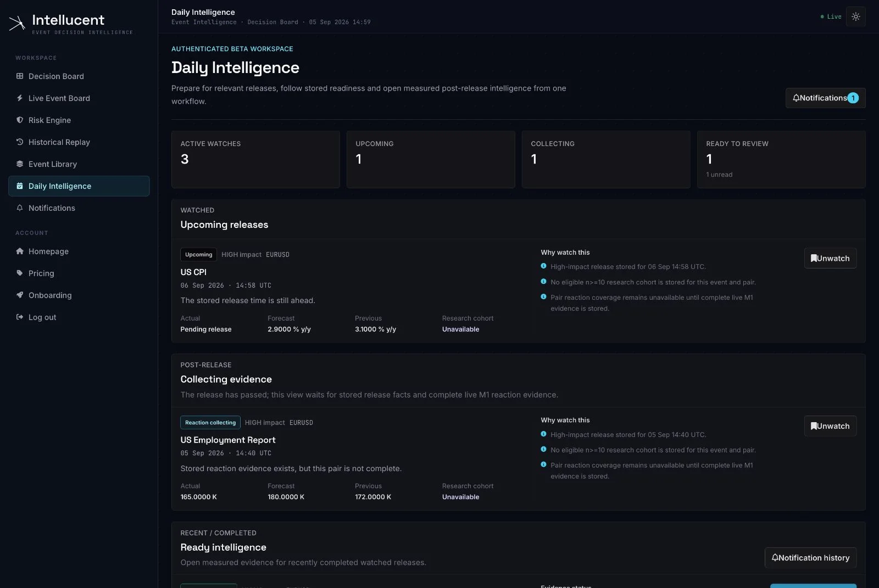
Task: Open Decision Board in the sidebar
Action: [x=79, y=76]
